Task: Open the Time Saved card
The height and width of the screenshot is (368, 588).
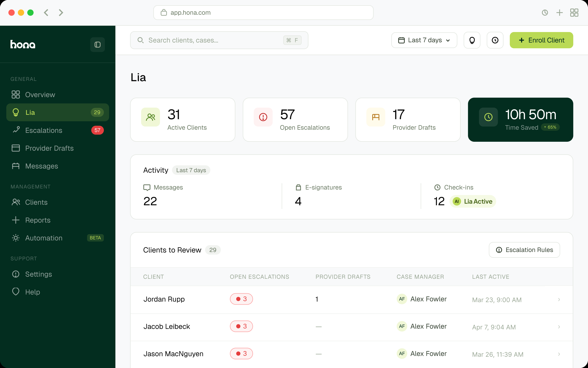Action: 520,120
